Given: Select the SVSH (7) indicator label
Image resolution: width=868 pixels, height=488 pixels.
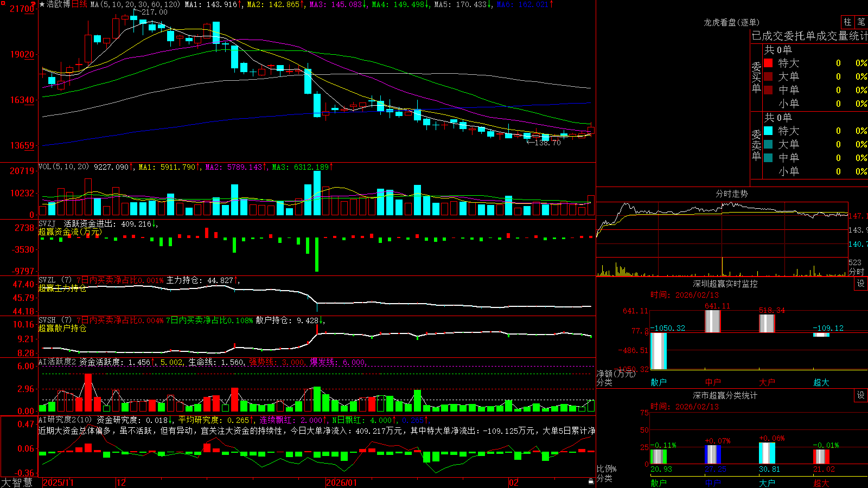Looking at the screenshot, I should (x=55, y=320).
